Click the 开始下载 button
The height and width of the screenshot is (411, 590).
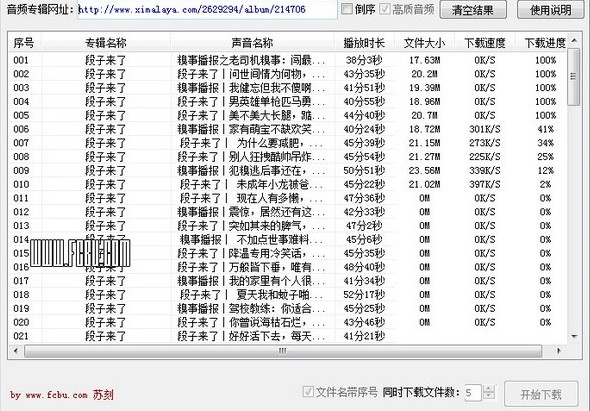pyautogui.click(x=541, y=394)
